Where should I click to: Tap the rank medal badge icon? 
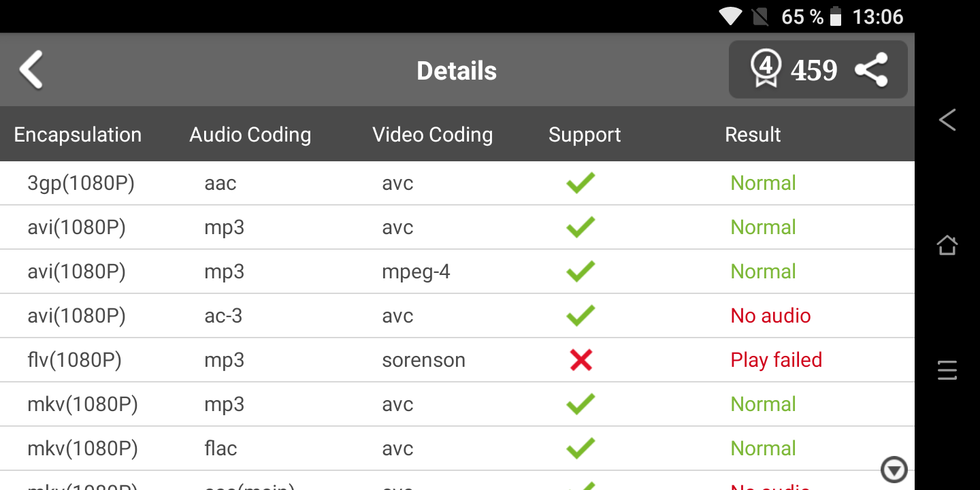point(766,69)
